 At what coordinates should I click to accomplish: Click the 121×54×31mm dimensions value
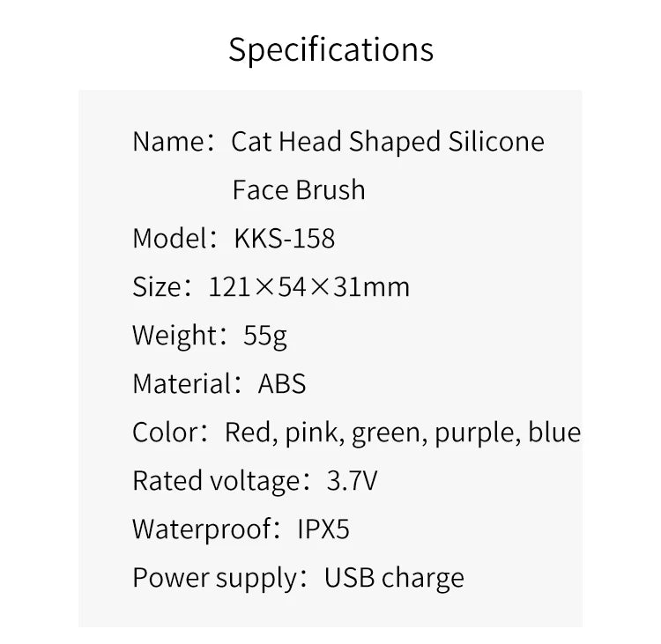point(309,287)
